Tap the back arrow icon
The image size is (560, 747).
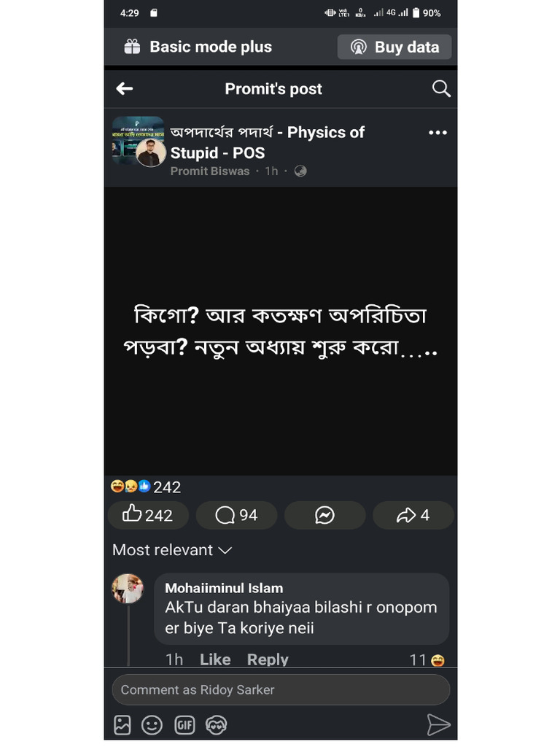(x=125, y=89)
